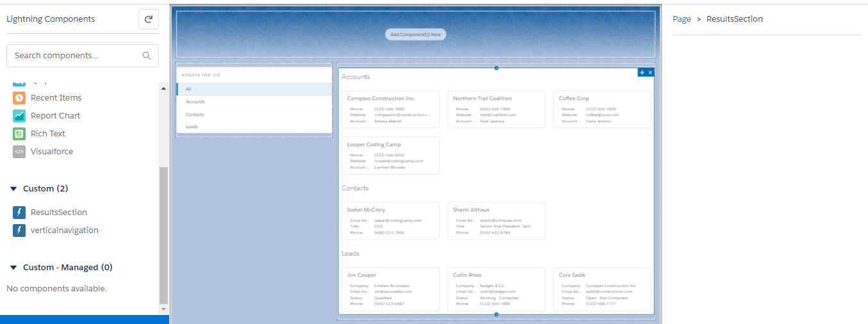Click the scrollbar down arrow
868x324 pixels.
[163, 309]
